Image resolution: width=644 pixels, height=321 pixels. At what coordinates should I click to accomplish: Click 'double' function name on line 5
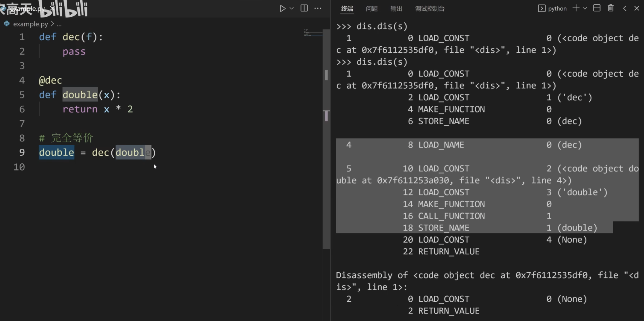[x=80, y=95]
